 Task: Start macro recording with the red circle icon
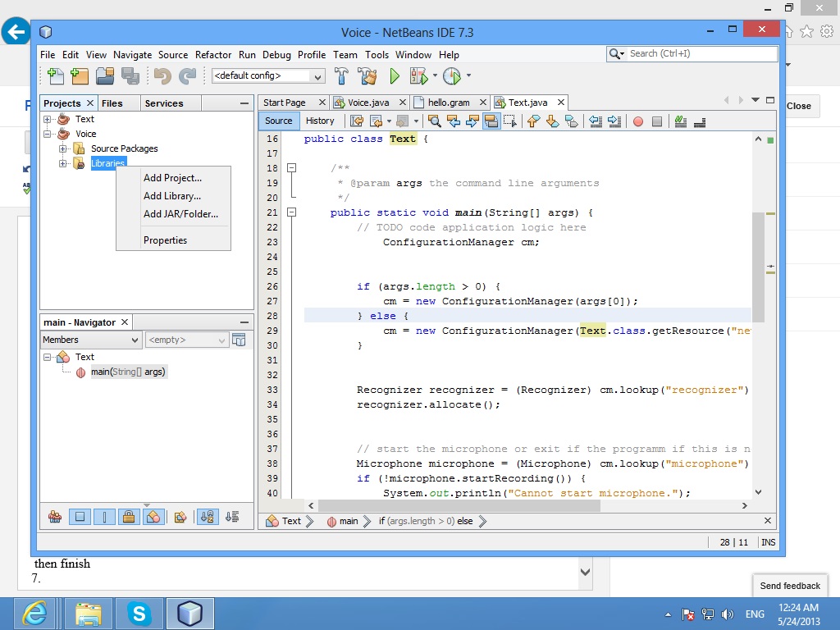click(x=639, y=121)
